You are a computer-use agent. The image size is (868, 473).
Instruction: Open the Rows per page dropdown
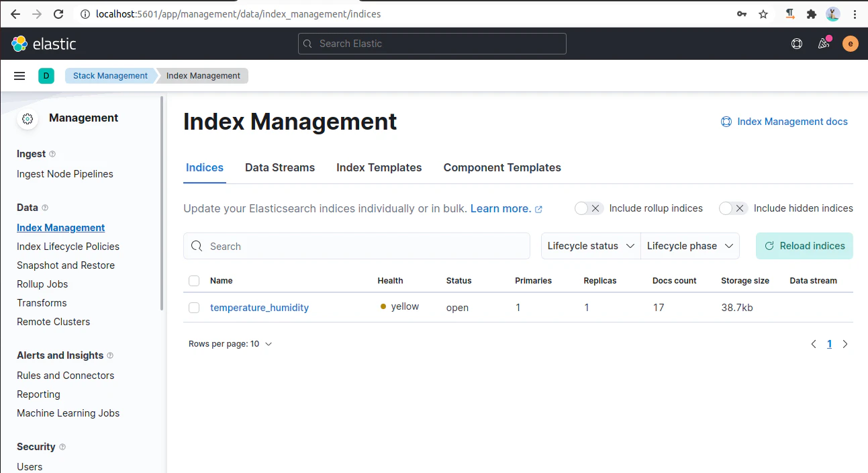click(230, 344)
